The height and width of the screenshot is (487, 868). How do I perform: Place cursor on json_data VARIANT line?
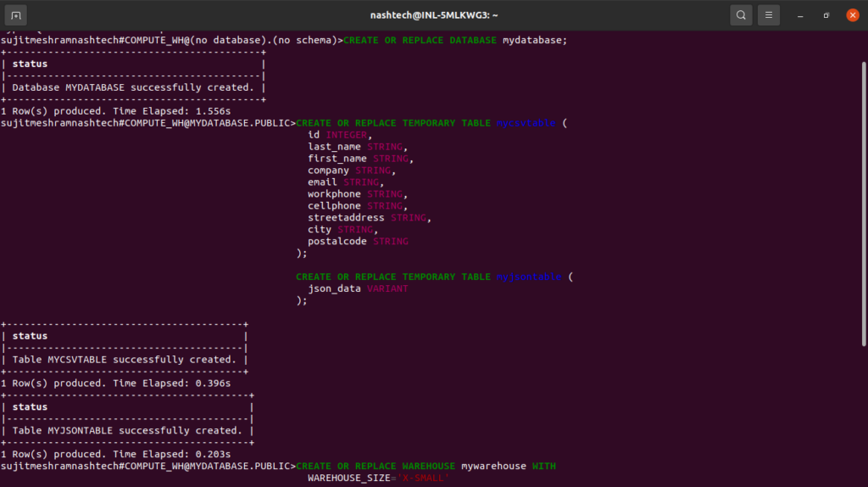click(x=358, y=288)
